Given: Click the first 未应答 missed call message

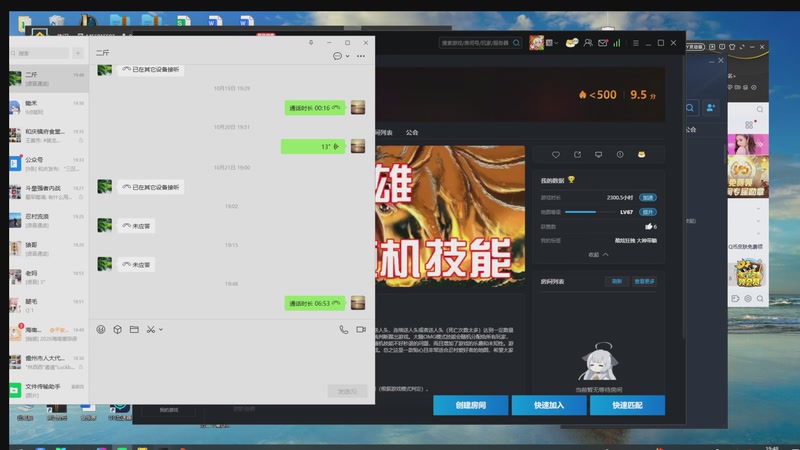Looking at the screenshot, I should (x=136, y=226).
